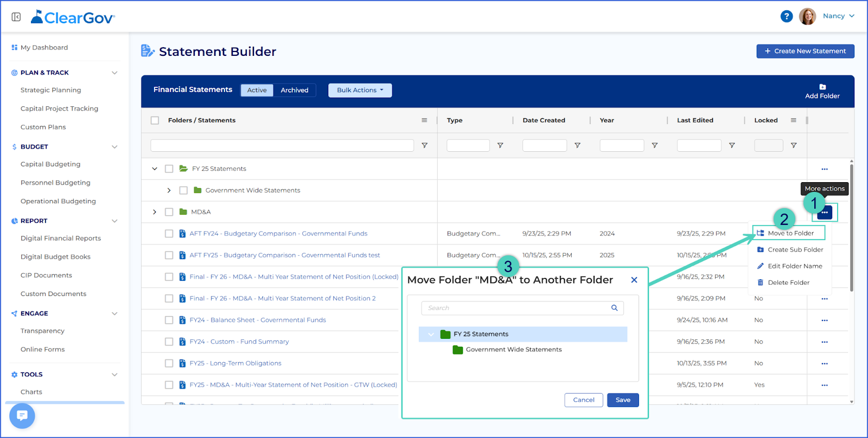
Task: Click the filter icon beside the Type filter
Action: pyautogui.click(x=500, y=145)
